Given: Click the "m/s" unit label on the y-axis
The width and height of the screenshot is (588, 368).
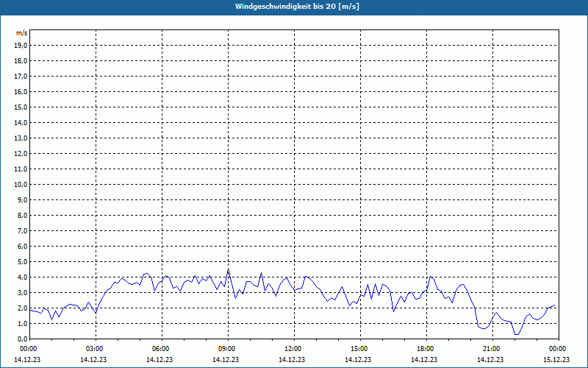Looking at the screenshot, I should click(22, 33).
